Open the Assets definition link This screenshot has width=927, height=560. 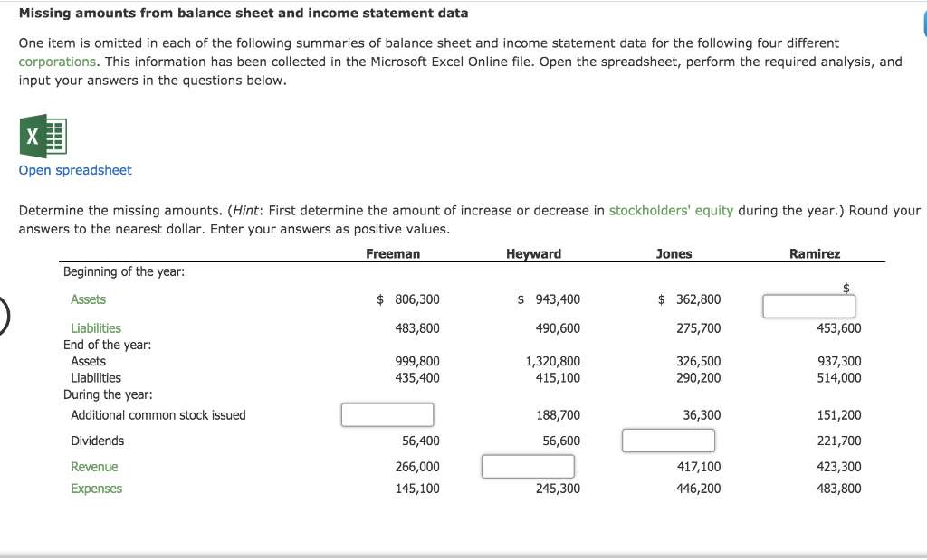(88, 299)
